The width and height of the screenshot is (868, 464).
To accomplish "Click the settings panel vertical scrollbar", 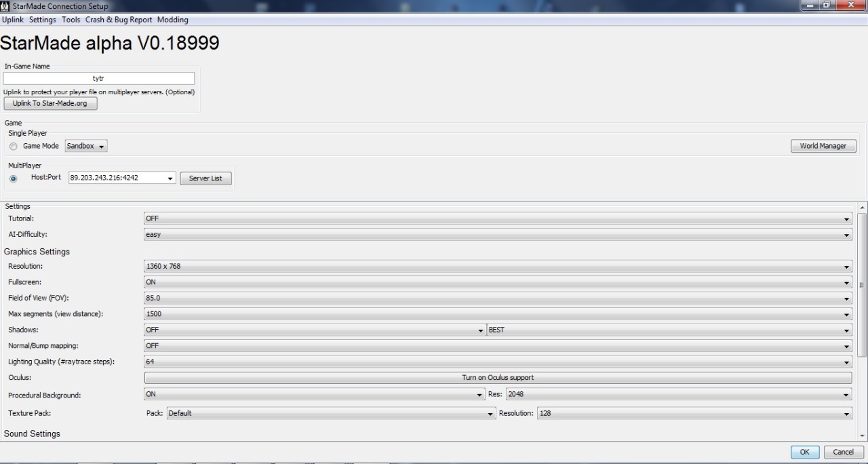I will (x=863, y=285).
